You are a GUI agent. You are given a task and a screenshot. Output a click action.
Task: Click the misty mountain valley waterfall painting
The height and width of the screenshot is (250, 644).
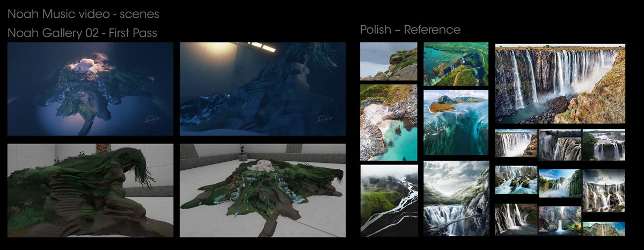(x=456, y=198)
